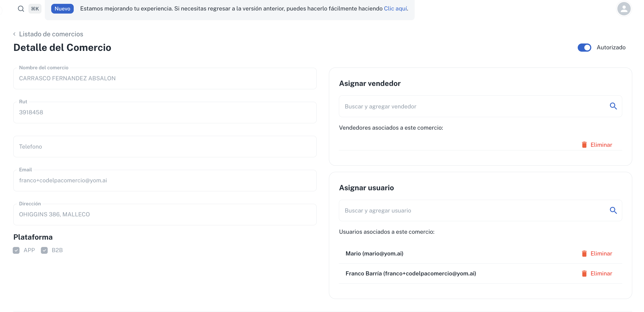Click trash icon for Mario user
Image resolution: width=644 pixels, height=312 pixels.
[584, 254]
